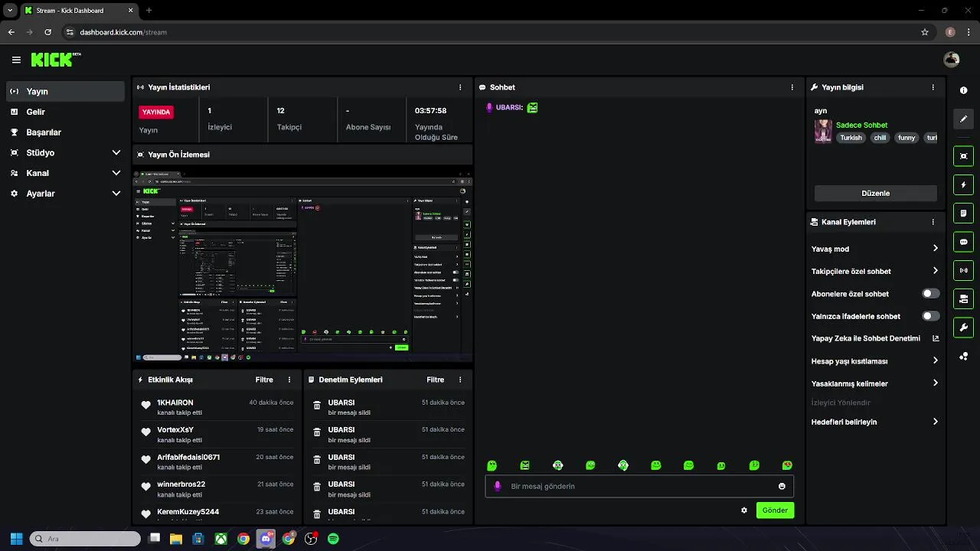The image size is (980, 551).
Task: Open Xbox app from the taskbar
Action: tap(220, 539)
